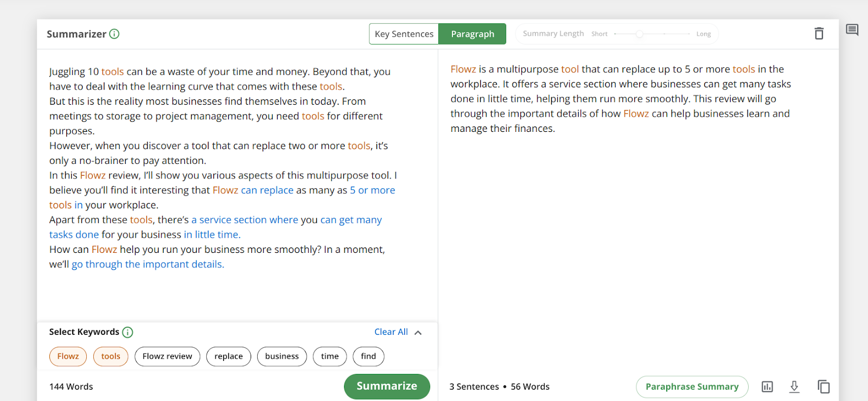The width and height of the screenshot is (868, 401).
Task: Select the Paragraph mode tab
Action: [x=473, y=34]
